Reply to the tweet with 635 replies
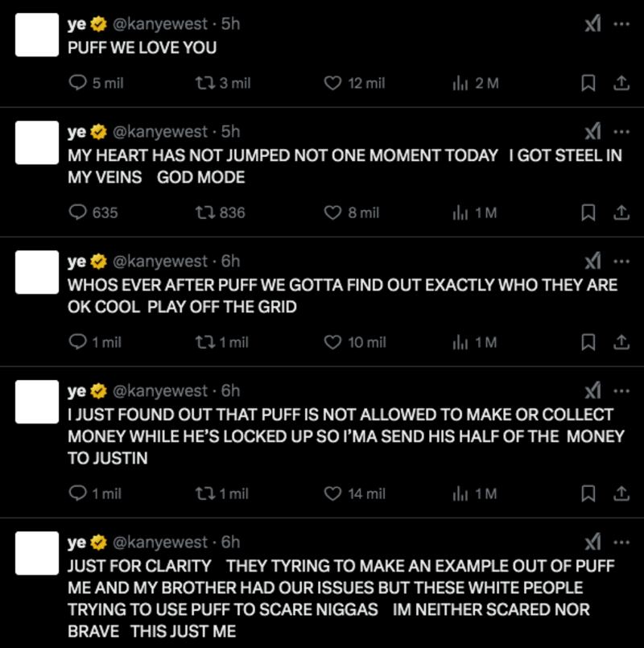The width and height of the screenshot is (644, 648). click(79, 213)
